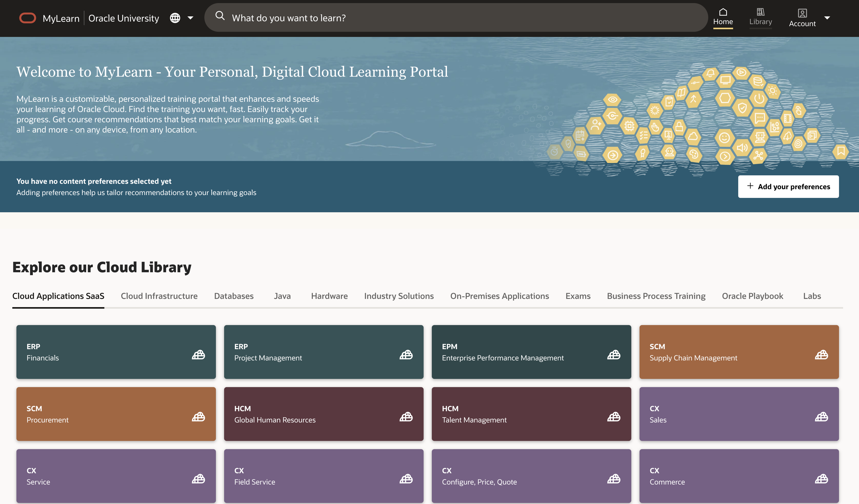Click cloud icon on Global Human Resources card
The width and height of the screenshot is (859, 504).
(406, 416)
